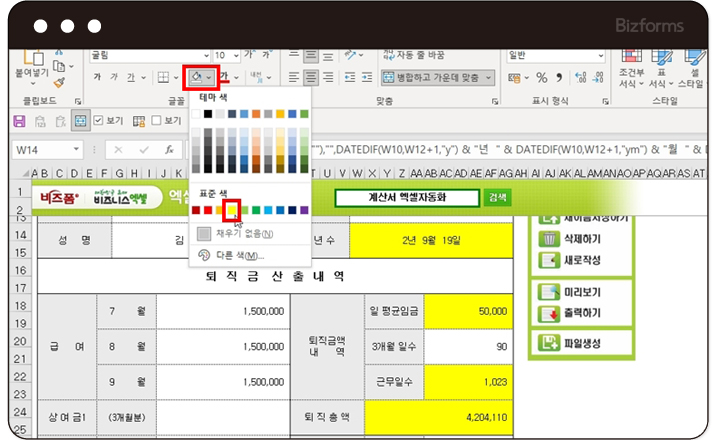715x440 pixels.
Task: Click 파일생성 create file button
Action: pos(570,343)
